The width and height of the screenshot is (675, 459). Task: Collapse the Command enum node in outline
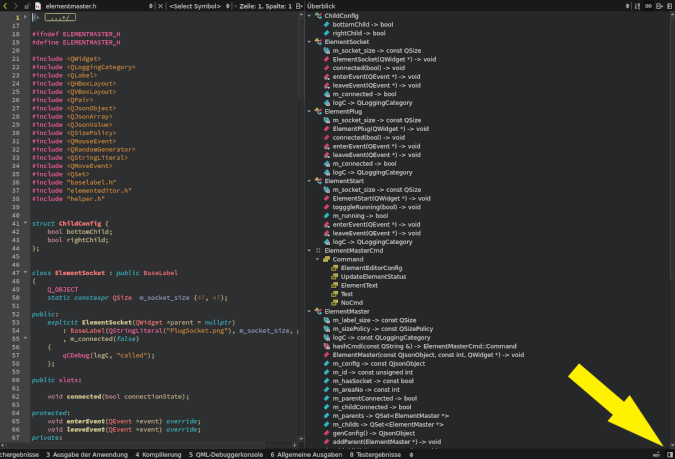point(318,259)
